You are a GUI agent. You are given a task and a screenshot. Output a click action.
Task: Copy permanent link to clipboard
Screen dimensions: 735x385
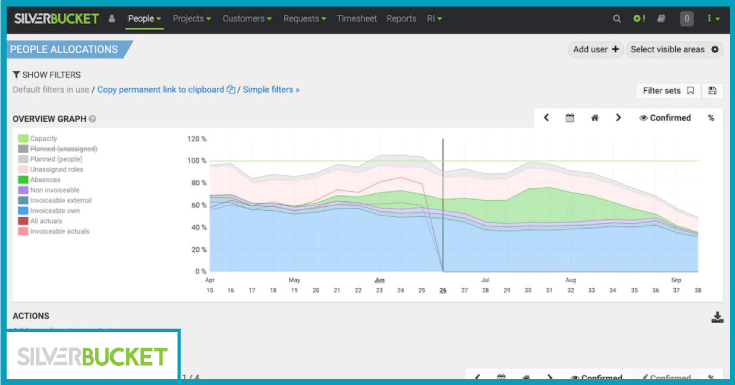[x=166, y=90]
